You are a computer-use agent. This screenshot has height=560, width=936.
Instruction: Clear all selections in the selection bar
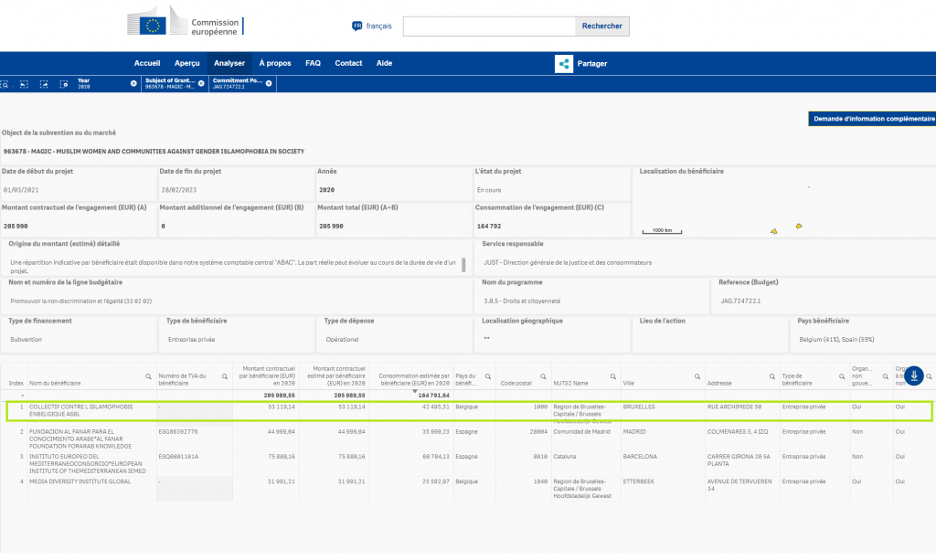coord(63,84)
